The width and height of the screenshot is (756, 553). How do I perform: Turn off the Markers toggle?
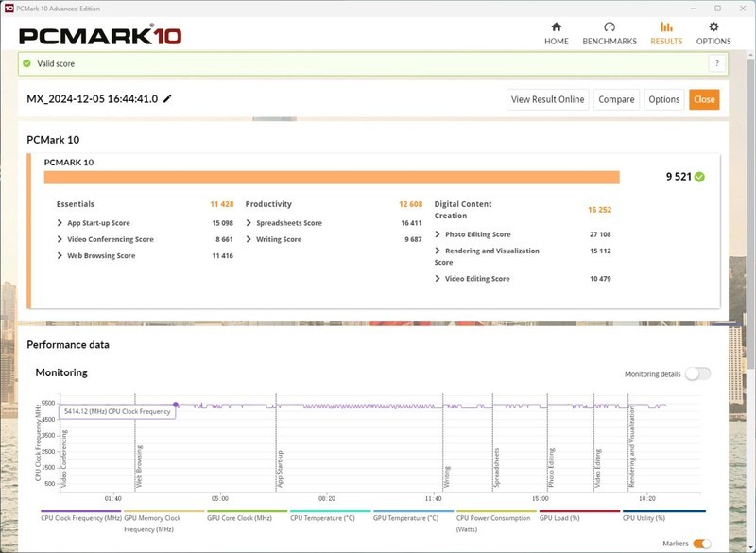(x=701, y=544)
